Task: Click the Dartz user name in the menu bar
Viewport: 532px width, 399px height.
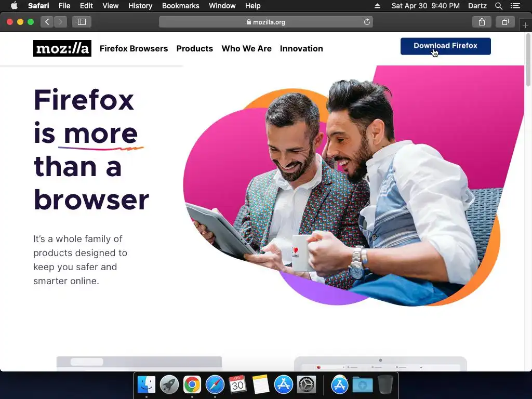Action: tap(477, 6)
